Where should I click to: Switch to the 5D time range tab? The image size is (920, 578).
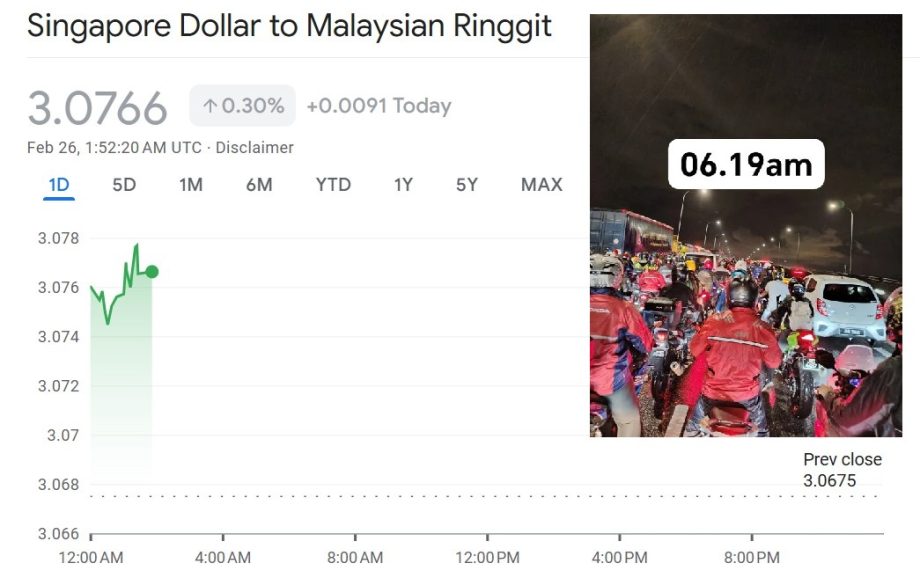121,184
